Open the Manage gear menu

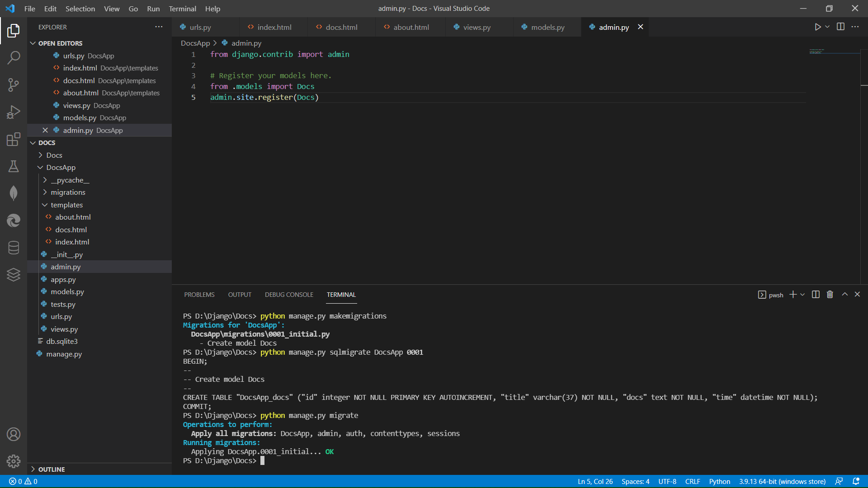14,461
